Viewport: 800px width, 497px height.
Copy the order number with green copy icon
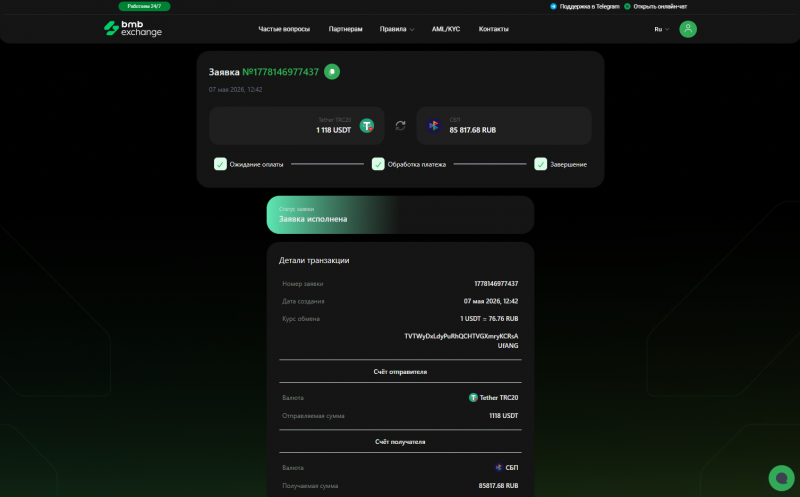pos(332,71)
